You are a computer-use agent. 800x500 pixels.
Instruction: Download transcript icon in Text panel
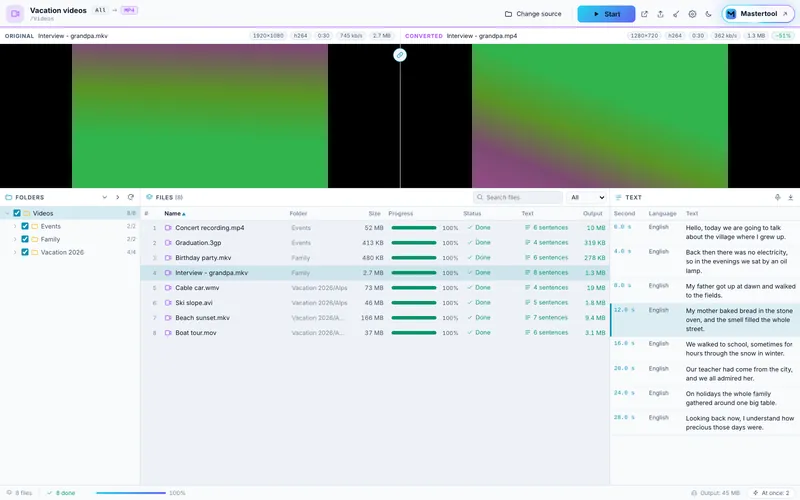[x=790, y=197]
